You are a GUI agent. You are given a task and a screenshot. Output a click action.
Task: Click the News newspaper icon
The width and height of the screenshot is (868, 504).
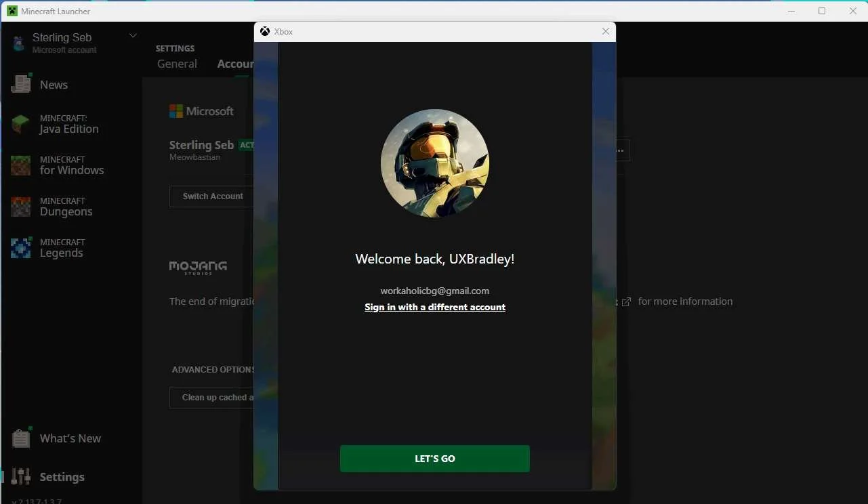pos(21,83)
